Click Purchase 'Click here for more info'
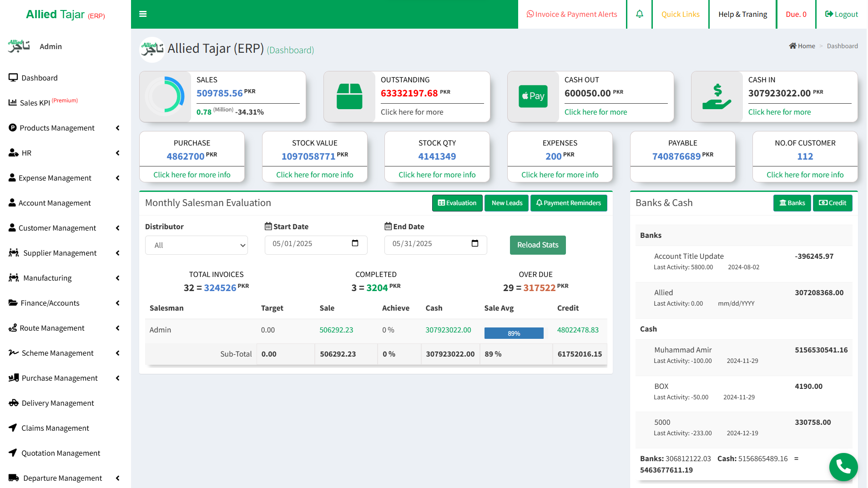This screenshot has height=488, width=868. 192,175
